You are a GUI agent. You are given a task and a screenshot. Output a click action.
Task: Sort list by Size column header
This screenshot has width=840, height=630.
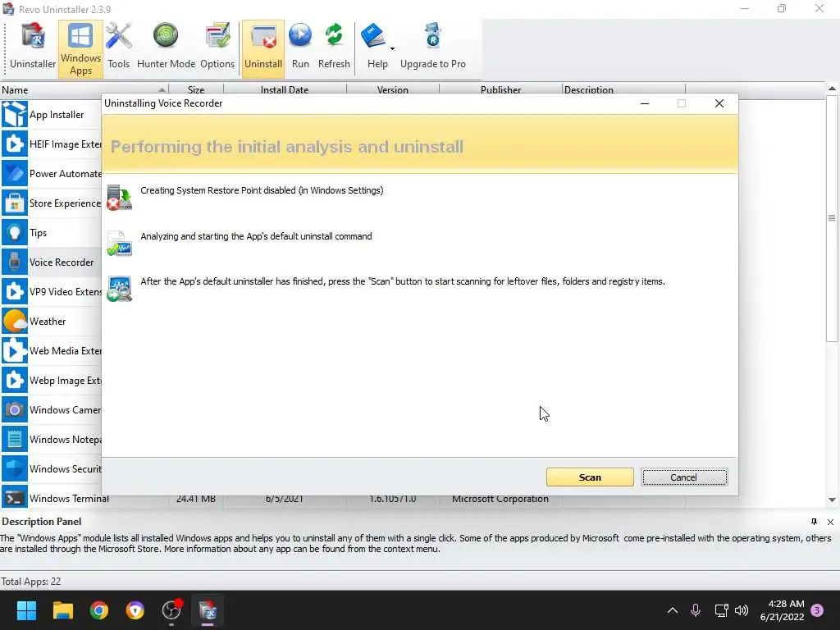point(196,89)
